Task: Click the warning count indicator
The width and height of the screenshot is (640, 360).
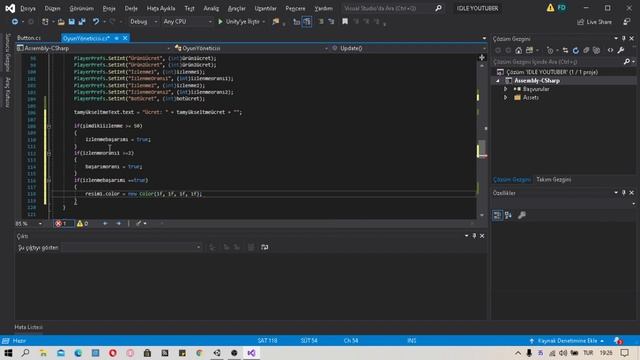Action: coord(82,223)
